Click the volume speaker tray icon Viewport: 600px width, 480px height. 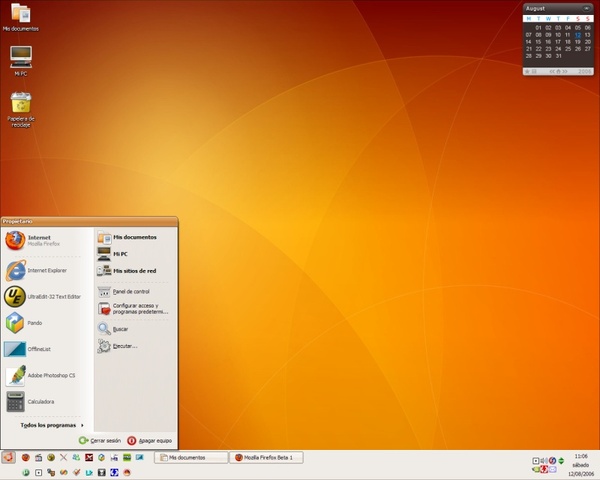(x=544, y=460)
